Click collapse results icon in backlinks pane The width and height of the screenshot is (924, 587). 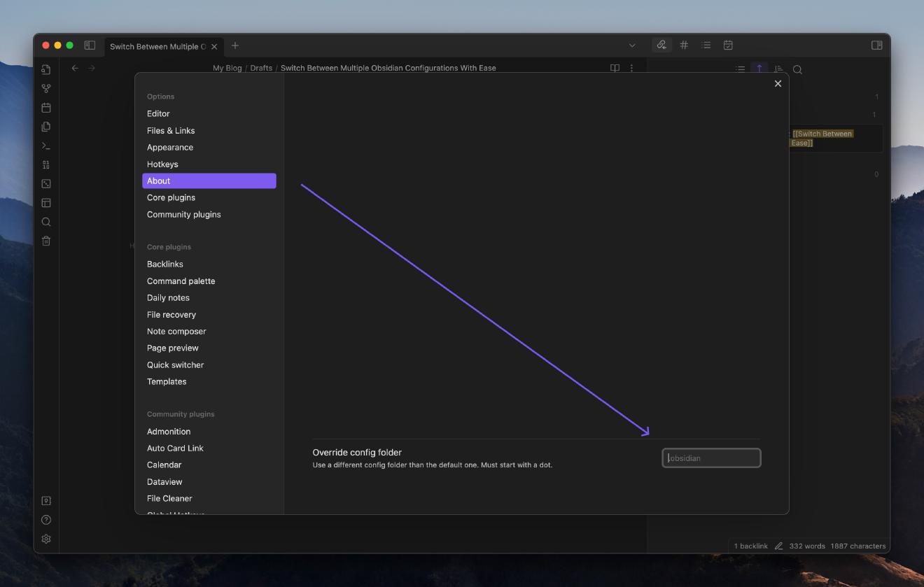point(741,69)
